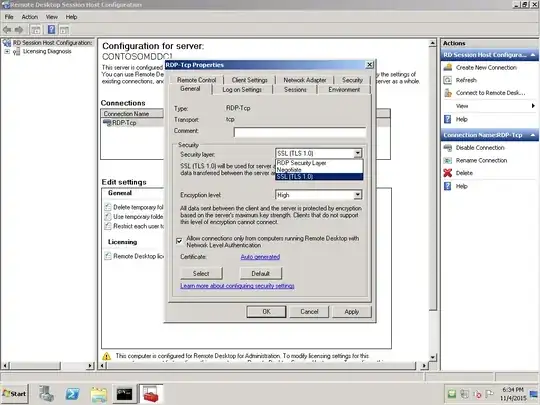Viewport: 540px width, 405px height.
Task: Click the Refresh icon in Actions pane
Action: (x=448, y=80)
